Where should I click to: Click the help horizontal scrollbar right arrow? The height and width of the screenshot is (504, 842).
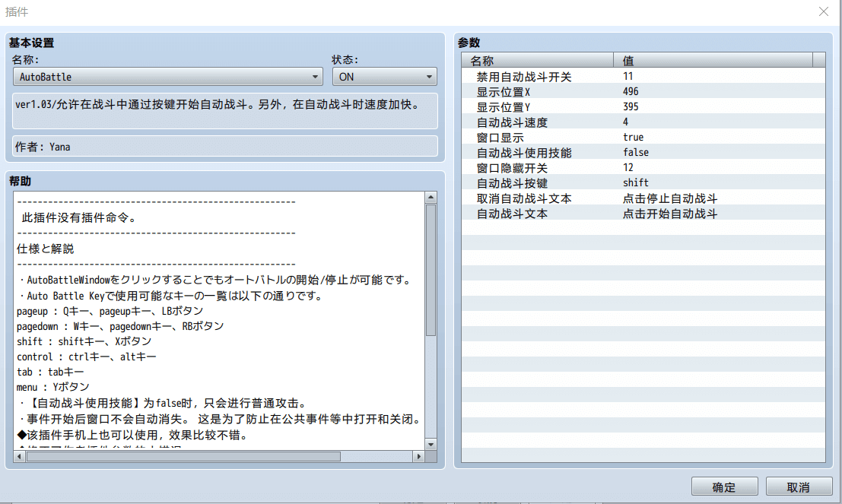(418, 457)
